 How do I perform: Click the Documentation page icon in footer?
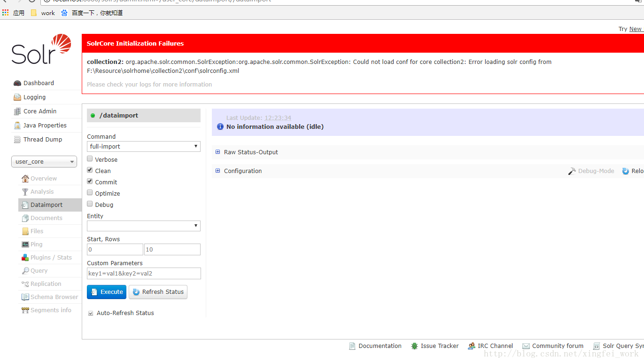click(x=352, y=346)
